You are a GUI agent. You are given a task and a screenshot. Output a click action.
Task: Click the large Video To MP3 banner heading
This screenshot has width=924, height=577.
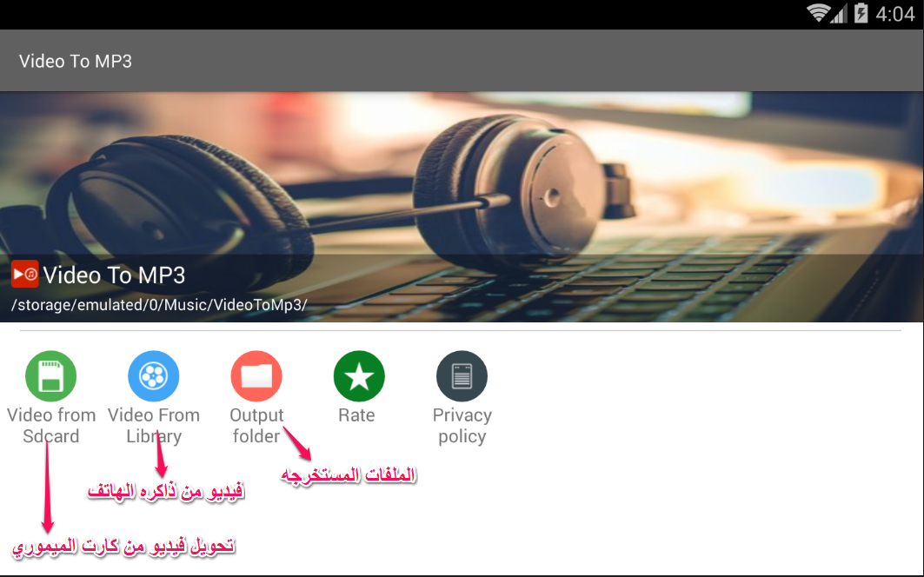click(115, 275)
